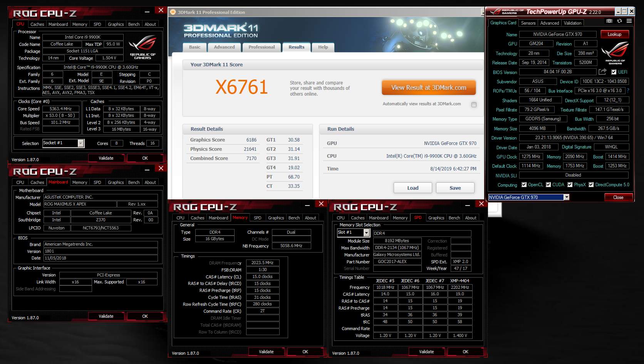
Task: Click the Save button in 3DMark
Action: click(455, 188)
